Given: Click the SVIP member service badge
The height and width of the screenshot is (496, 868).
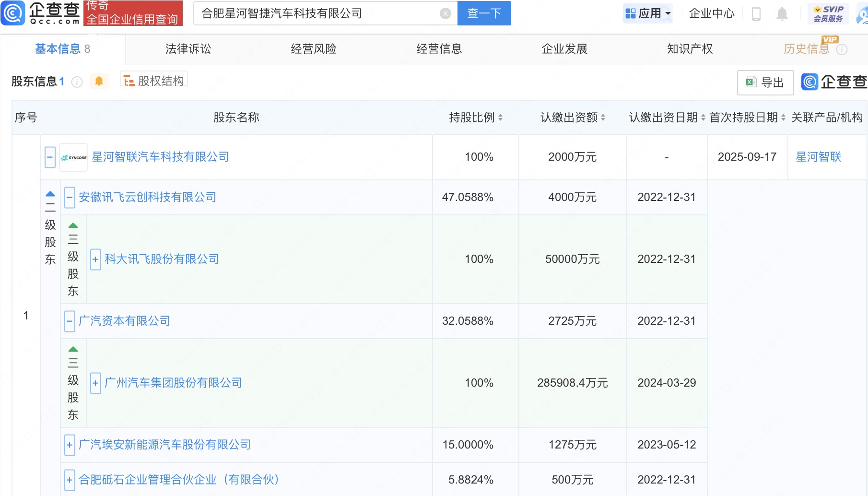Looking at the screenshot, I should (828, 13).
